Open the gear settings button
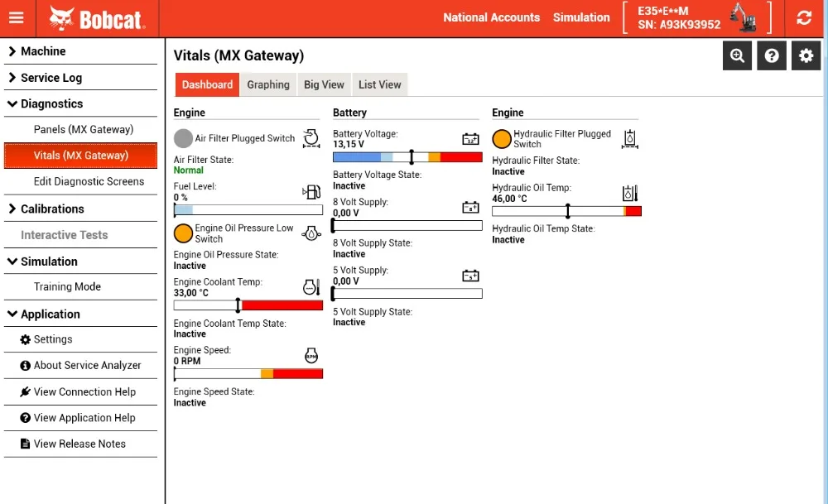 [x=806, y=55]
